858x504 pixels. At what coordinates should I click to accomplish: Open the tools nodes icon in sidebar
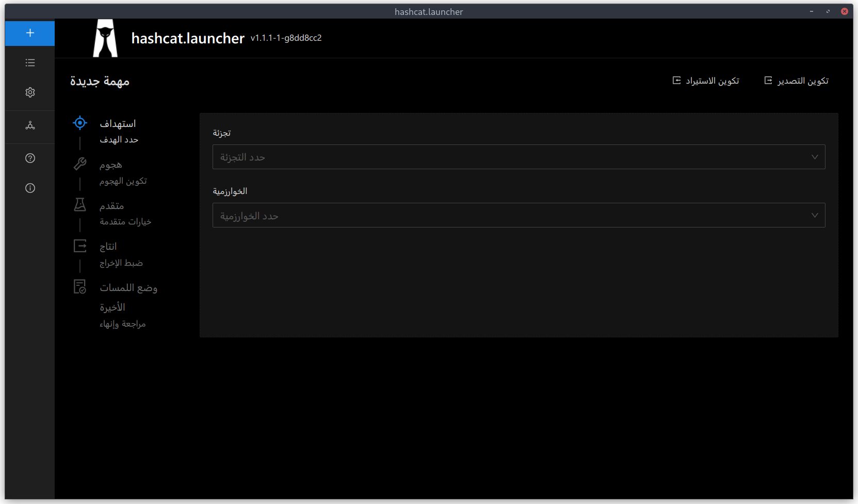tap(30, 125)
